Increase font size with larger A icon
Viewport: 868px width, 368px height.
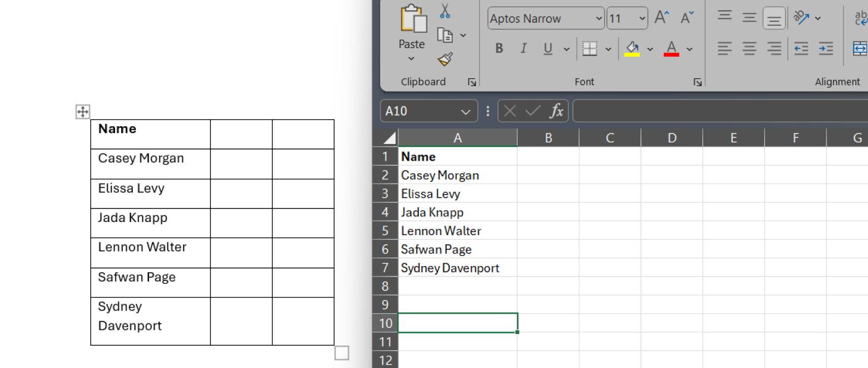(x=662, y=18)
